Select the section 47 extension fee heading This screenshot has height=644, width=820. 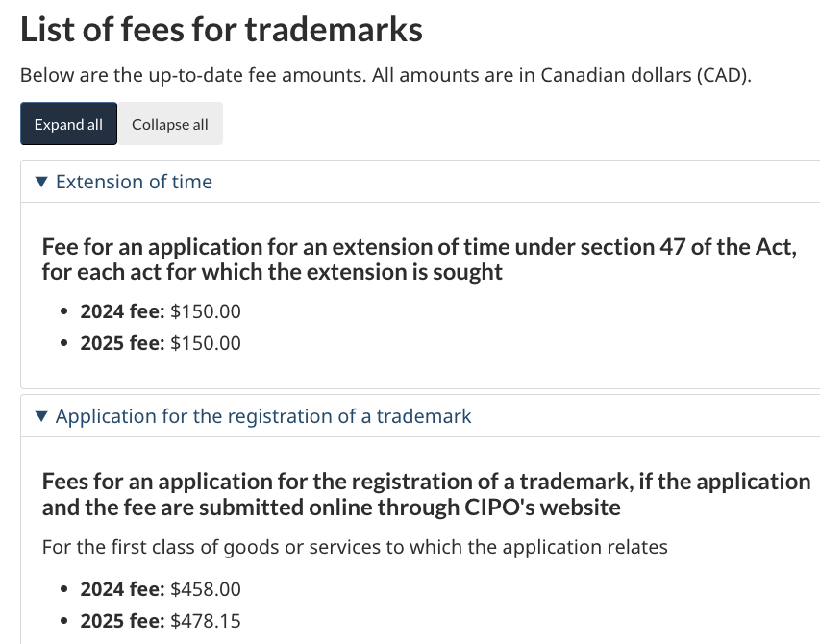[x=419, y=260]
